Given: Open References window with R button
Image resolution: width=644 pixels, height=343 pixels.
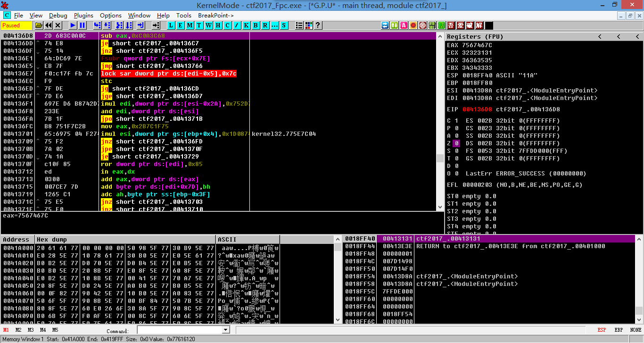Looking at the screenshot, I should coord(265,25).
